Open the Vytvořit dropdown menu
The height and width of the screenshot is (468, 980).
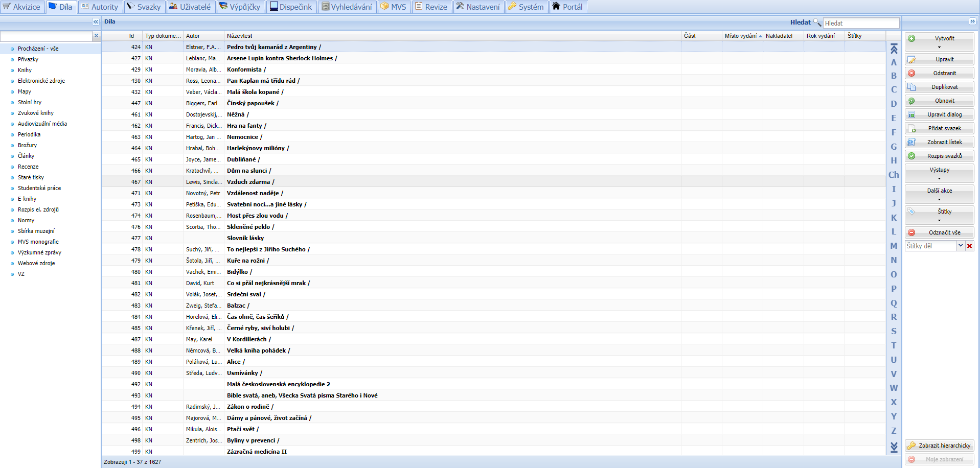coord(939,42)
